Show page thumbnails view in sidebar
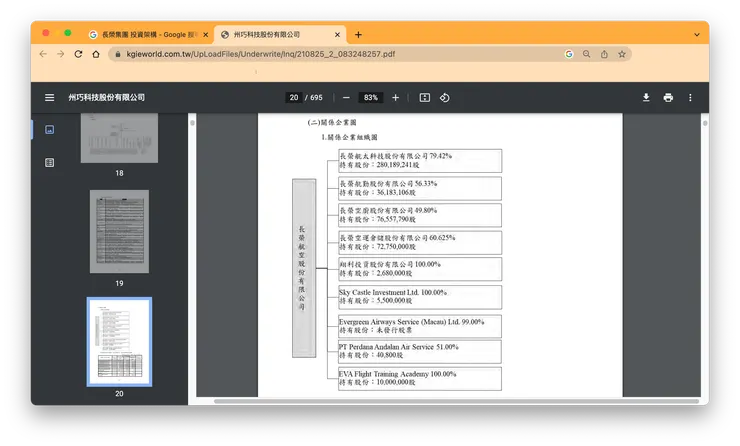 coord(50,130)
